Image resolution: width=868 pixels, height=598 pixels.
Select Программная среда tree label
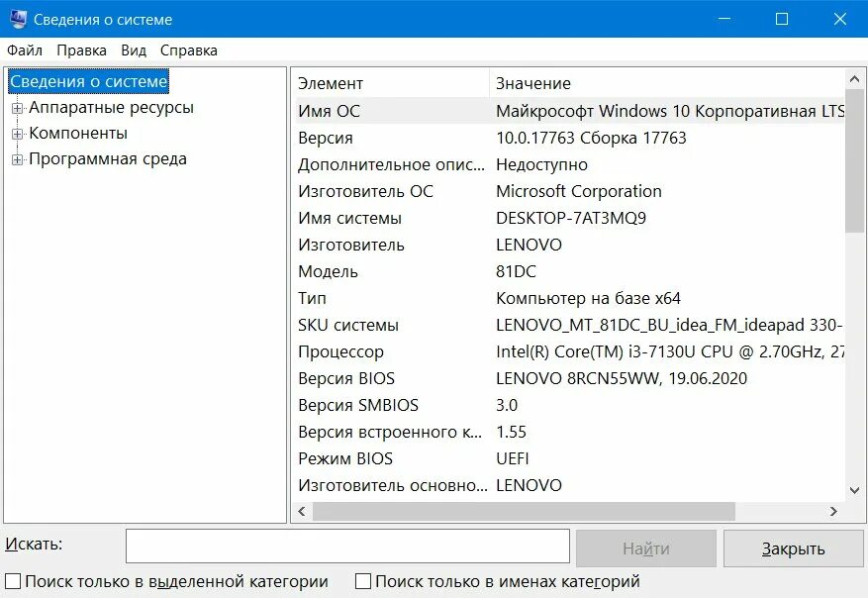108,159
